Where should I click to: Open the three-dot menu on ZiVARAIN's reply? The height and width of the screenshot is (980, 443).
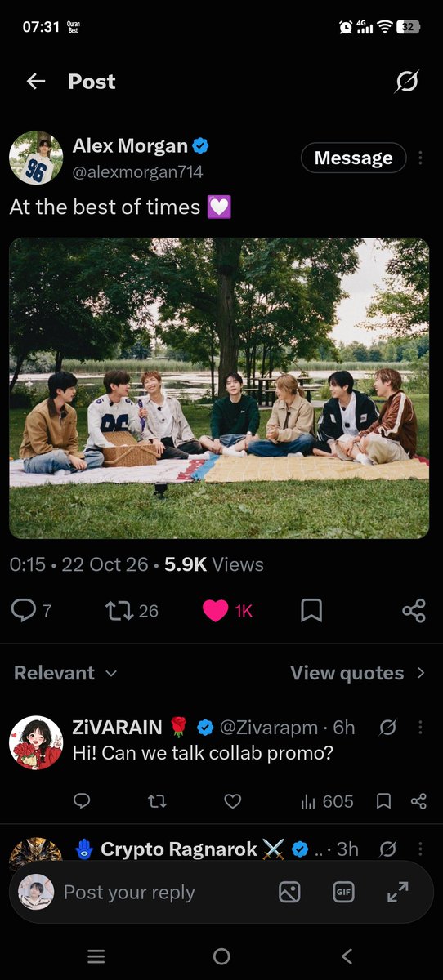(420, 727)
